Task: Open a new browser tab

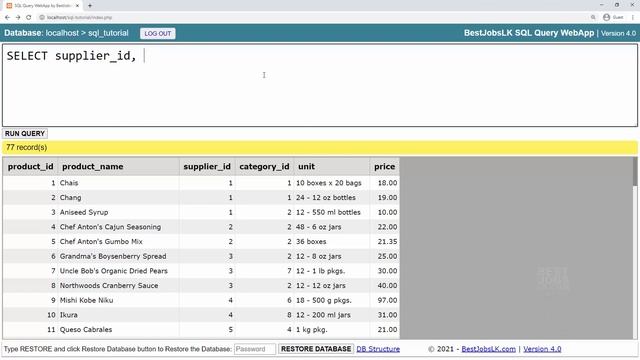Action: (90, 6)
